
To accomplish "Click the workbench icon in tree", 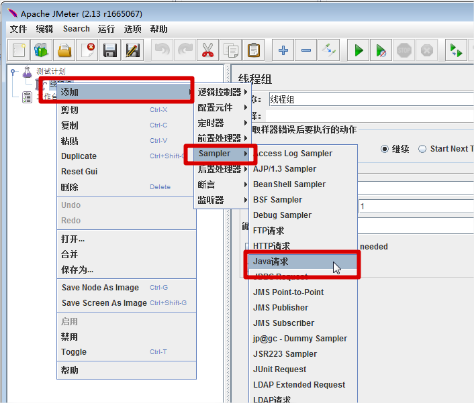I will [x=27, y=97].
